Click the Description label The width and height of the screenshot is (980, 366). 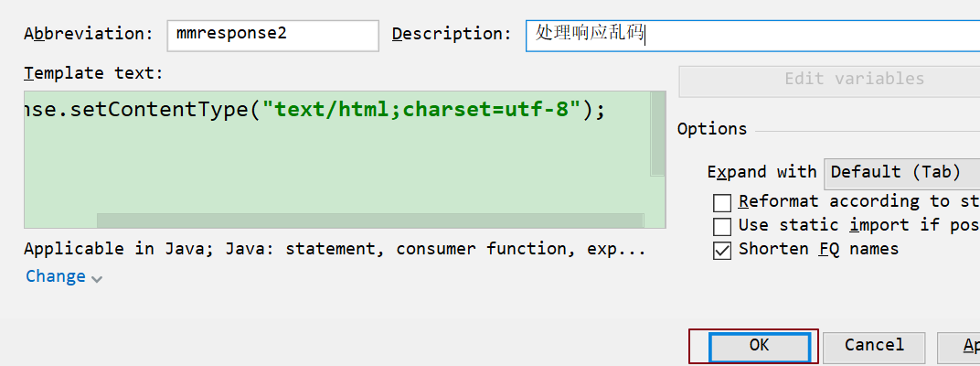click(x=452, y=34)
